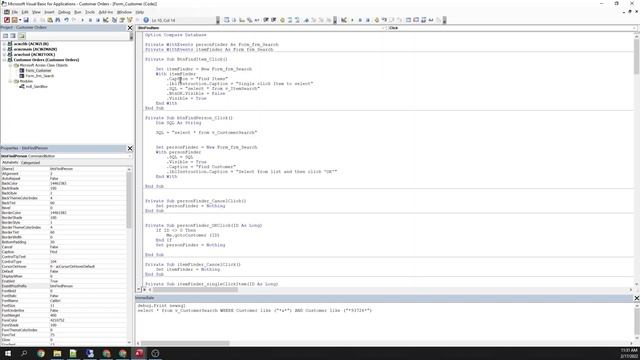640x360 pixels.
Task: Open the Tools menu
Action: [x=90, y=12]
